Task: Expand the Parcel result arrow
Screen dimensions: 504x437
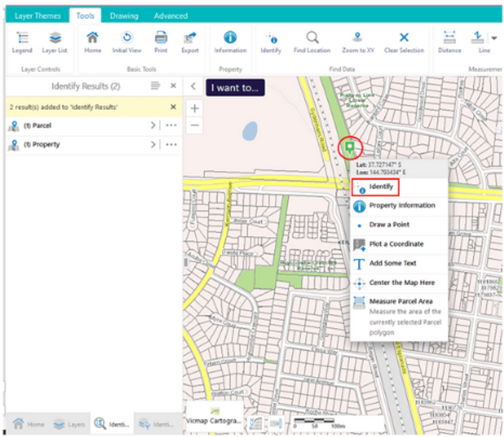Action: (x=153, y=125)
